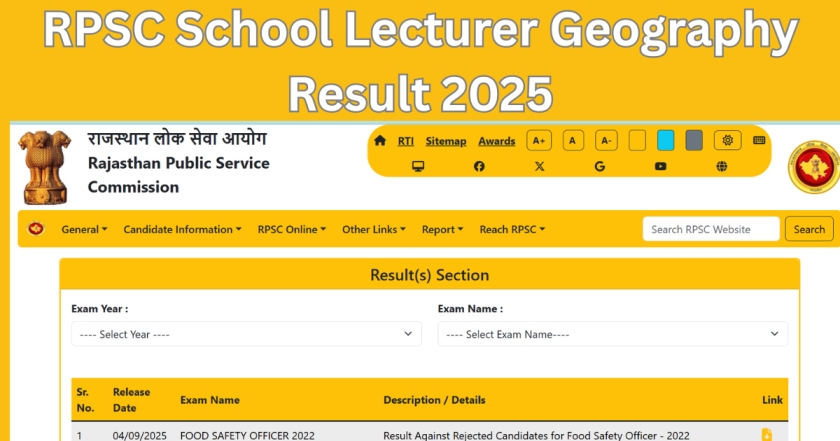840x441 pixels.
Task: Open the RPSC Facebook page icon
Action: tap(479, 166)
